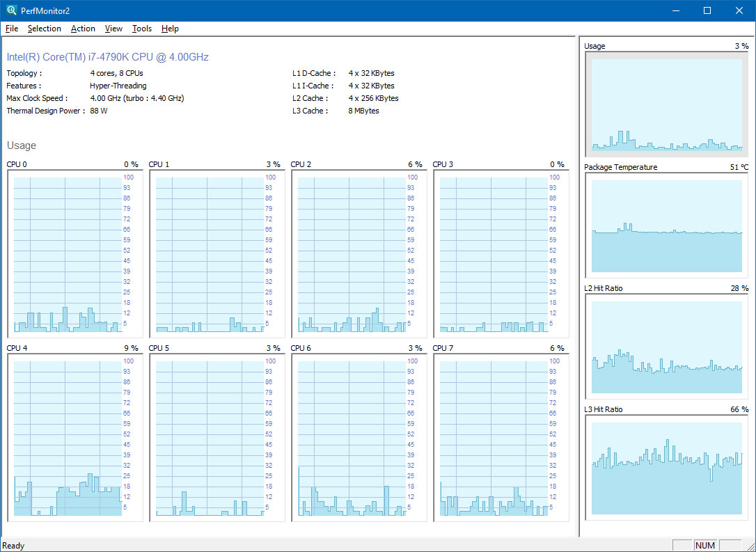Click the CPU 4 usage graph

(68, 438)
